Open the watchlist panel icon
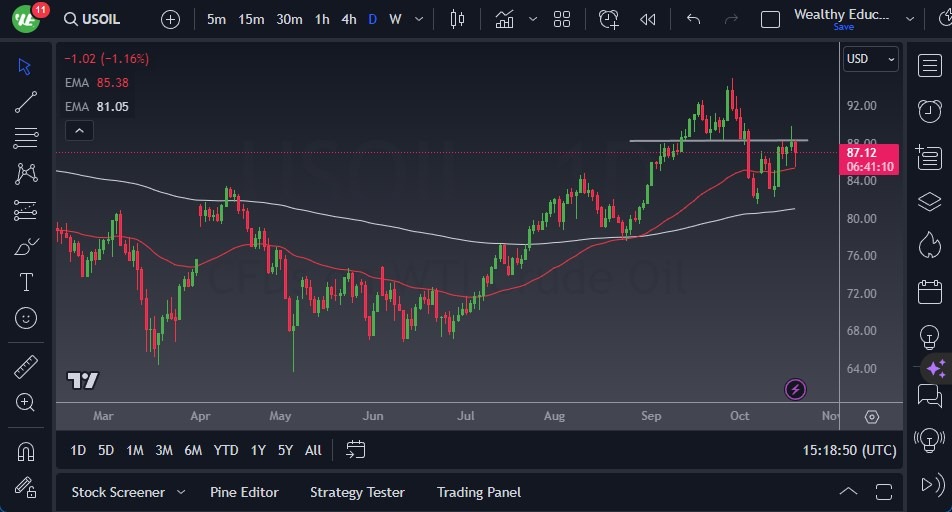952x512 pixels. pos(929,64)
